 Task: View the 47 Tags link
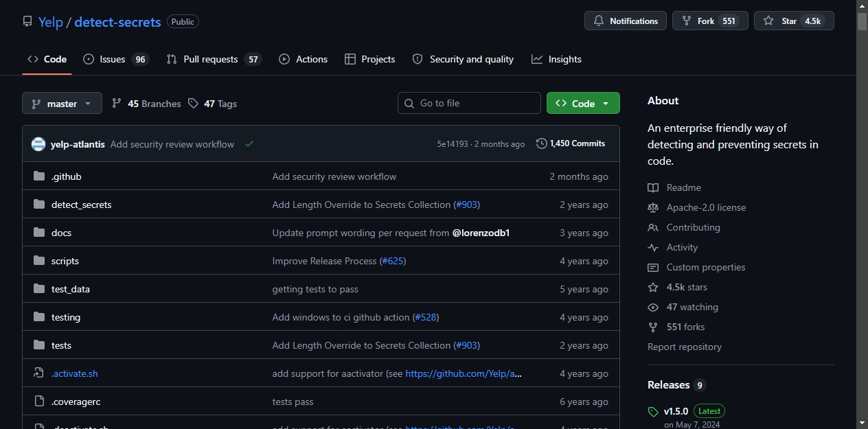click(x=212, y=104)
